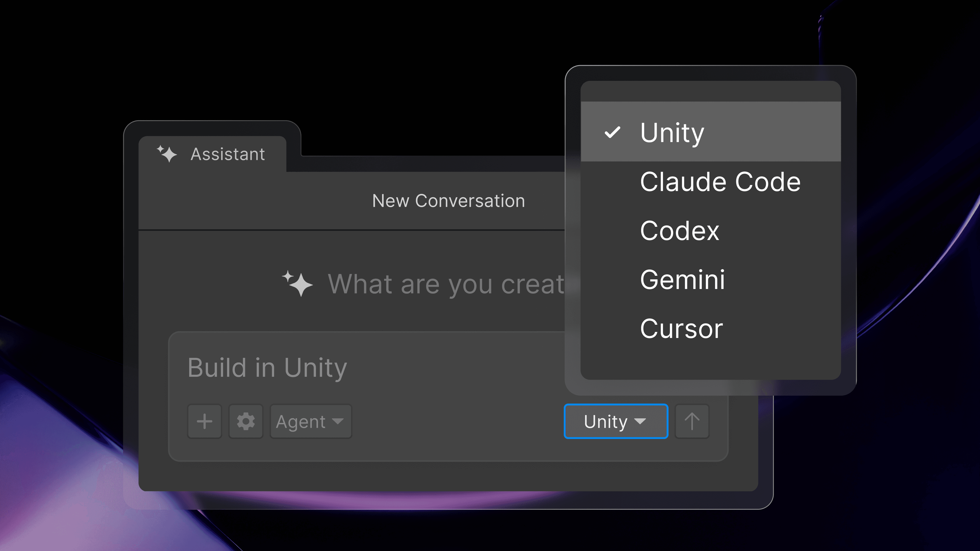Image resolution: width=980 pixels, height=551 pixels.
Task: Click the sparkle icon beside What are you creating
Action: [x=298, y=283]
